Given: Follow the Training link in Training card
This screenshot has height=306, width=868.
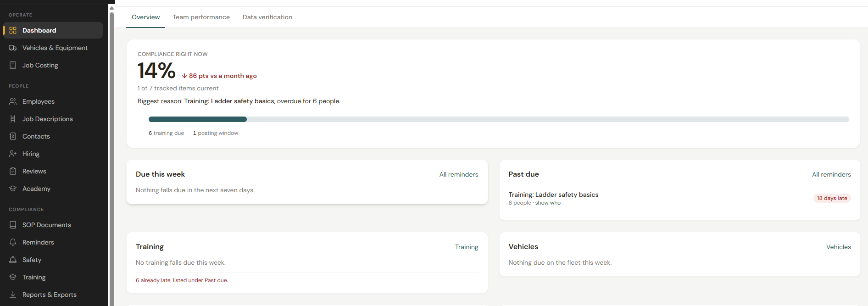Looking at the screenshot, I should click(x=467, y=247).
